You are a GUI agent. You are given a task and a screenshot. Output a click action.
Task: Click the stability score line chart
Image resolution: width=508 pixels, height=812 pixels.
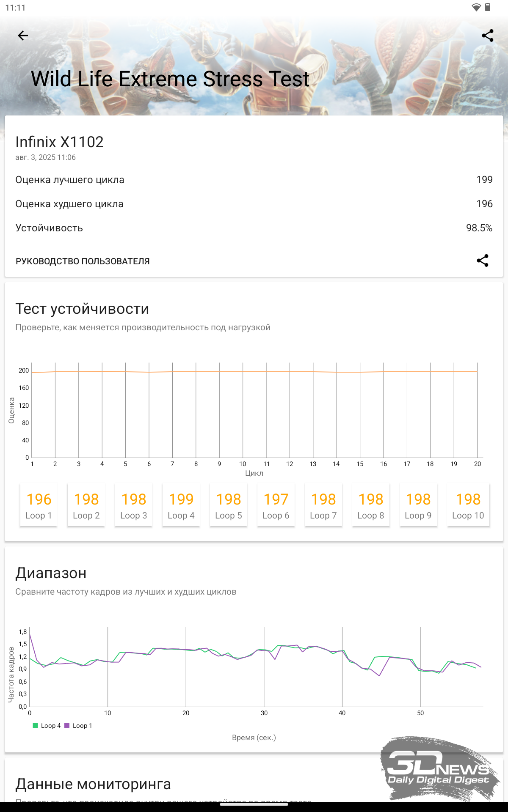click(x=254, y=414)
